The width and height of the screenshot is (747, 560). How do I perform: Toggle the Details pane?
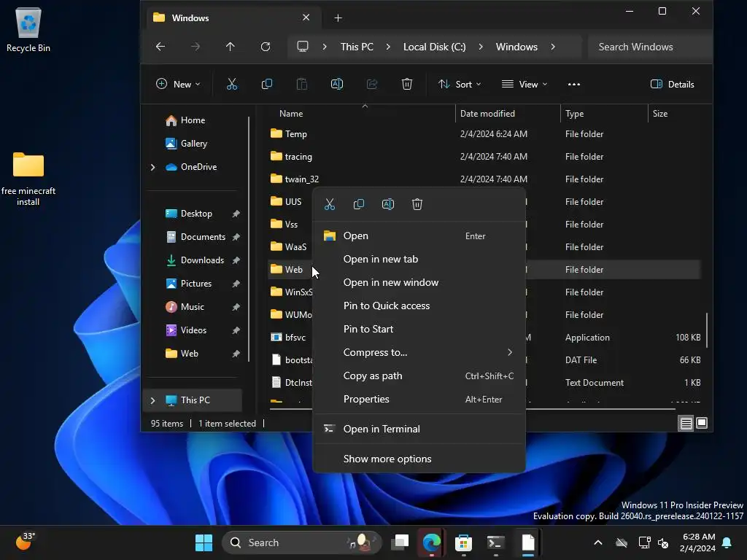pos(672,85)
